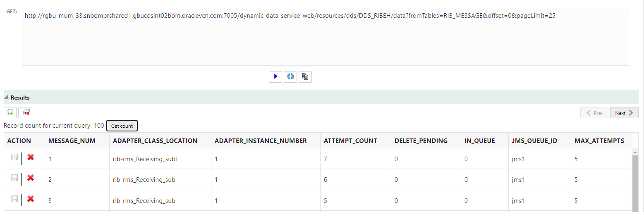Viewport: 644px width, 212px height.
Task: Select IN_QUEUE value in row 2
Action: tap(484, 179)
